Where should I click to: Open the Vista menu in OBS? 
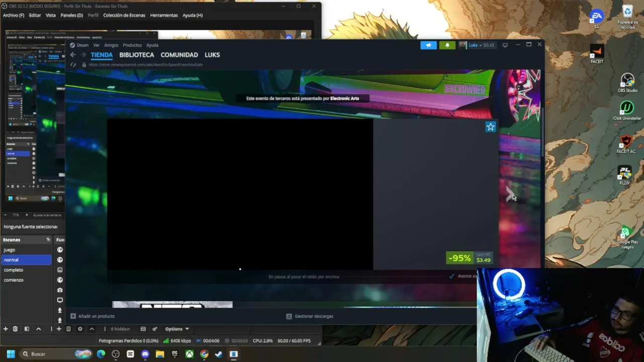point(51,15)
